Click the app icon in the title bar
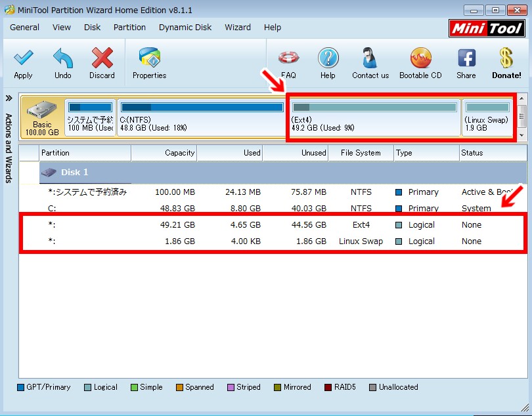 (x=9, y=9)
